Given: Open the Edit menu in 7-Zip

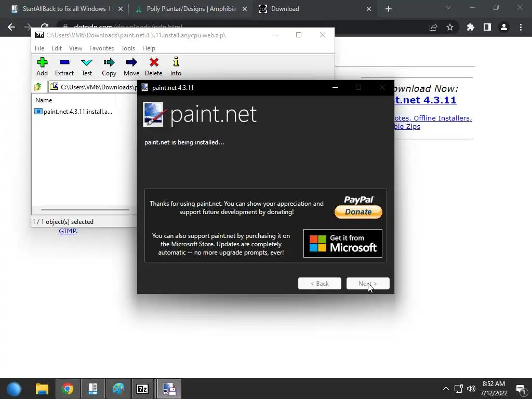Looking at the screenshot, I should 56,48.
